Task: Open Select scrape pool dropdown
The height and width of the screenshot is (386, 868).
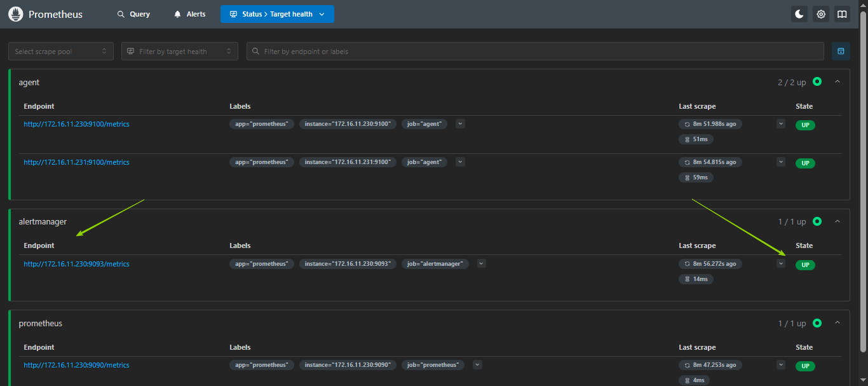Action: (61, 52)
